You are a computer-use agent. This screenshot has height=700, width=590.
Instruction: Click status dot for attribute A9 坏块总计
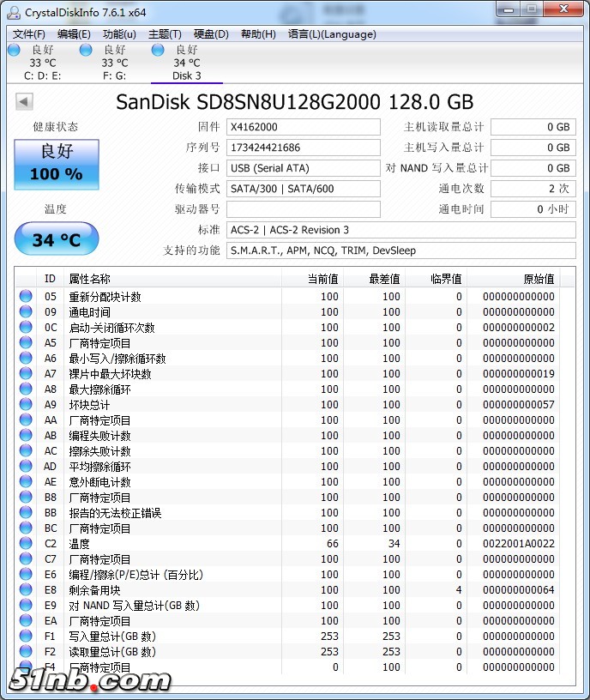click(x=26, y=404)
